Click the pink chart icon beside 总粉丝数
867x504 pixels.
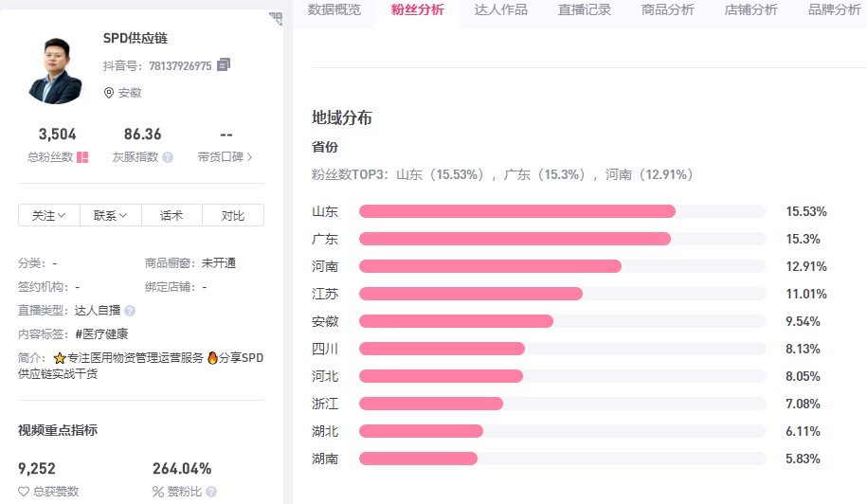pos(82,157)
